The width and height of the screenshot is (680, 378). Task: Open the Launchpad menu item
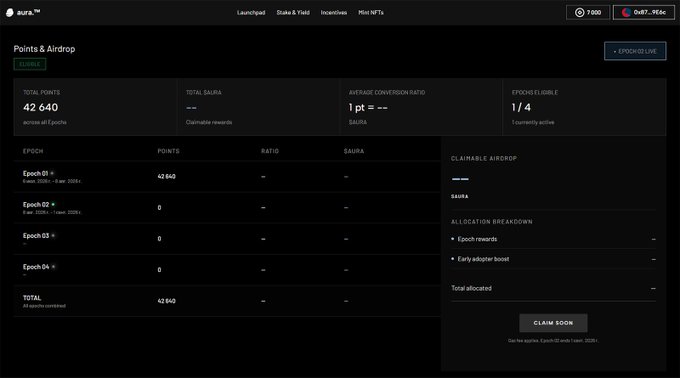click(251, 13)
